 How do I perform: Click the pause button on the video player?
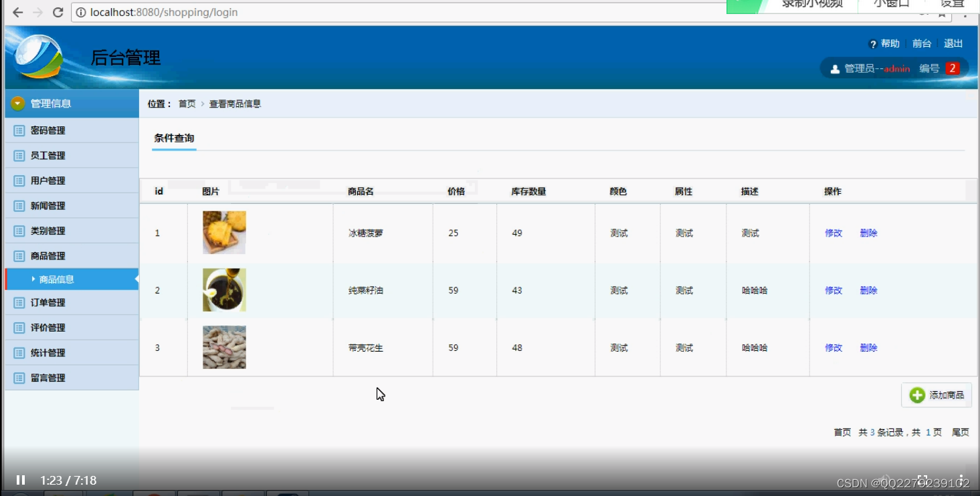19,479
